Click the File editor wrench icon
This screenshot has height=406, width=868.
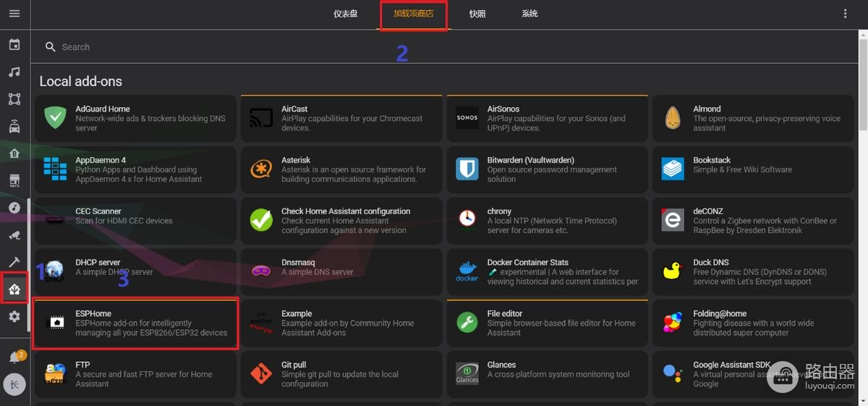467,323
